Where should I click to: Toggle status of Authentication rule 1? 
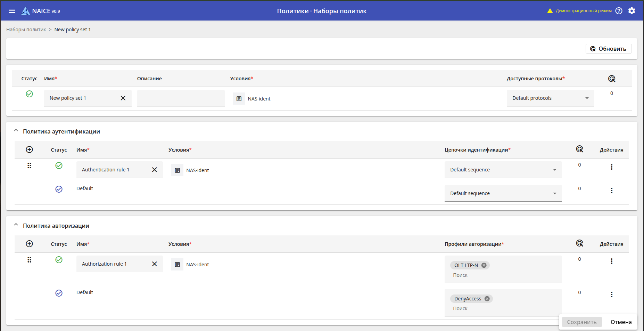click(x=59, y=165)
